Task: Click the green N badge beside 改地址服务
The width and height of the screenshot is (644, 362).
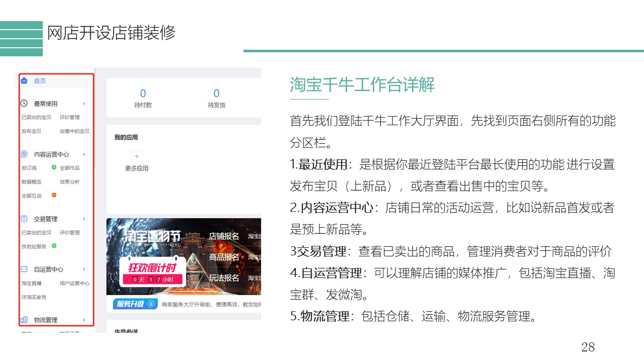Action: pyautogui.click(x=54, y=246)
